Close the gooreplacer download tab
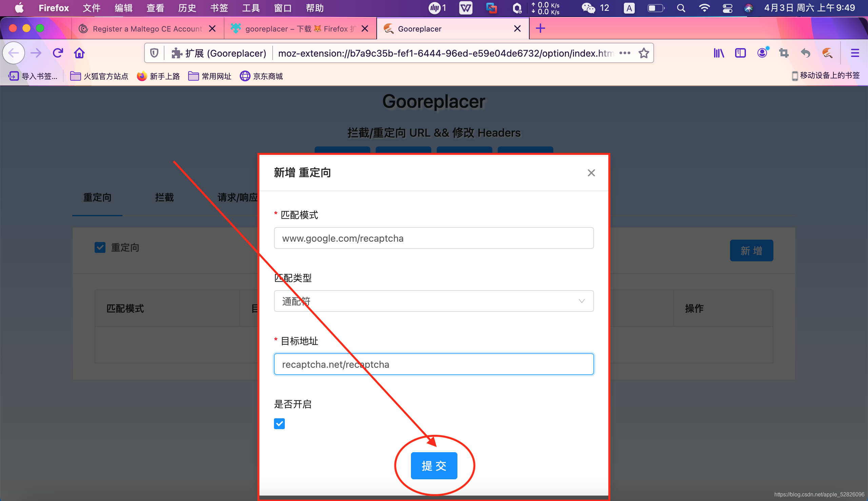Image resolution: width=868 pixels, height=501 pixels. click(x=365, y=28)
